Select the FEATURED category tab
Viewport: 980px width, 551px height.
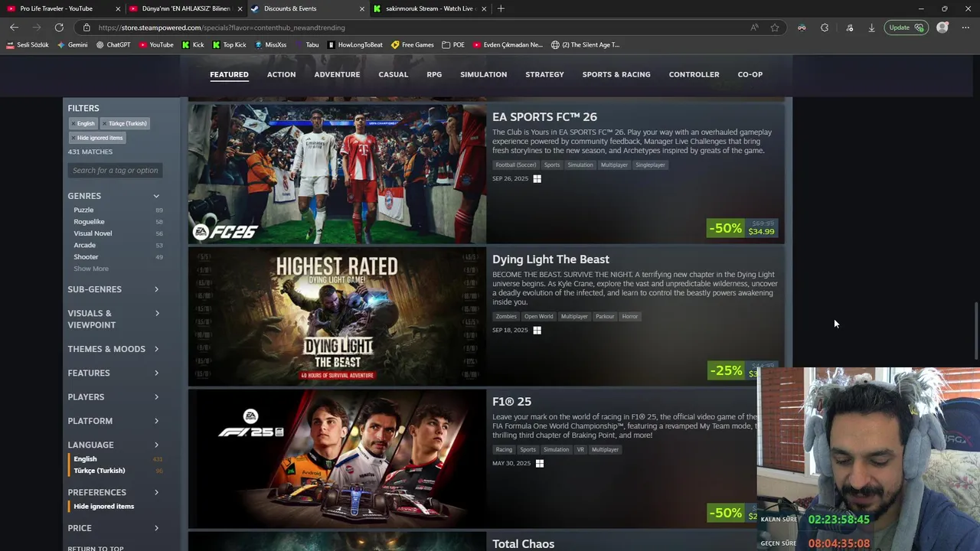click(x=229, y=74)
